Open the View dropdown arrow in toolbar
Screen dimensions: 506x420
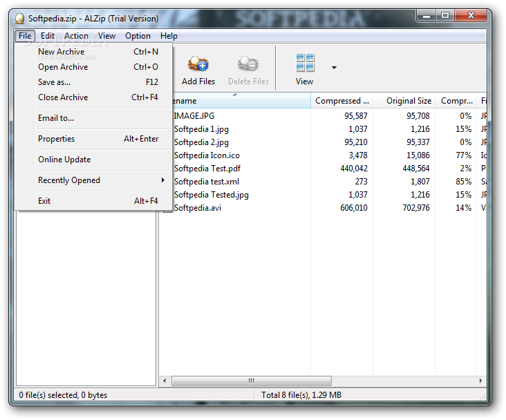click(x=334, y=68)
